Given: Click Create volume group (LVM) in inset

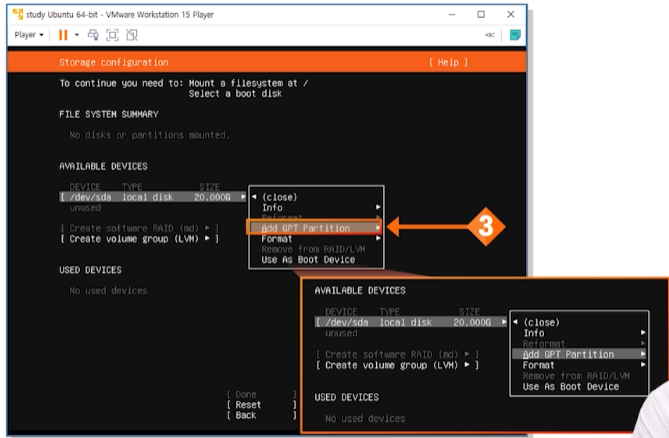Looking at the screenshot, I should coord(398,365).
